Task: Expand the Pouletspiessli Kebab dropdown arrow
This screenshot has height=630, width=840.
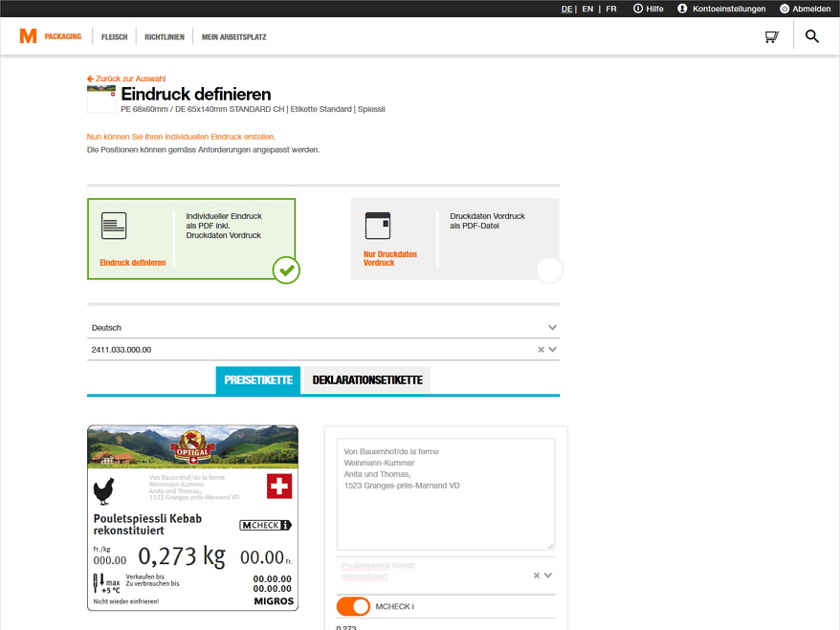Action: point(548,576)
